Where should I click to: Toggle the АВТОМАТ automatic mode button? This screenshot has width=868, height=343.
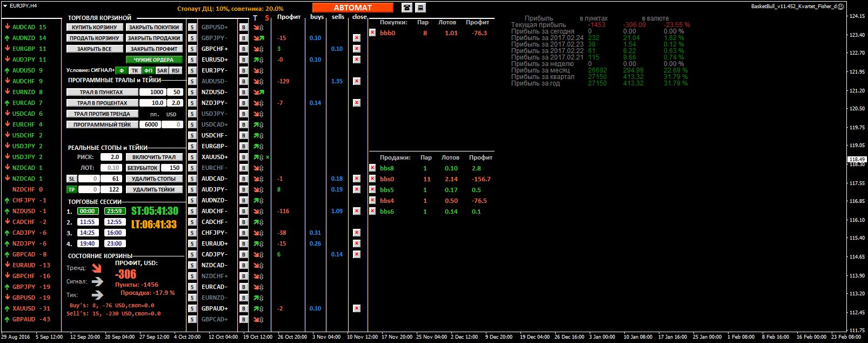352,8
